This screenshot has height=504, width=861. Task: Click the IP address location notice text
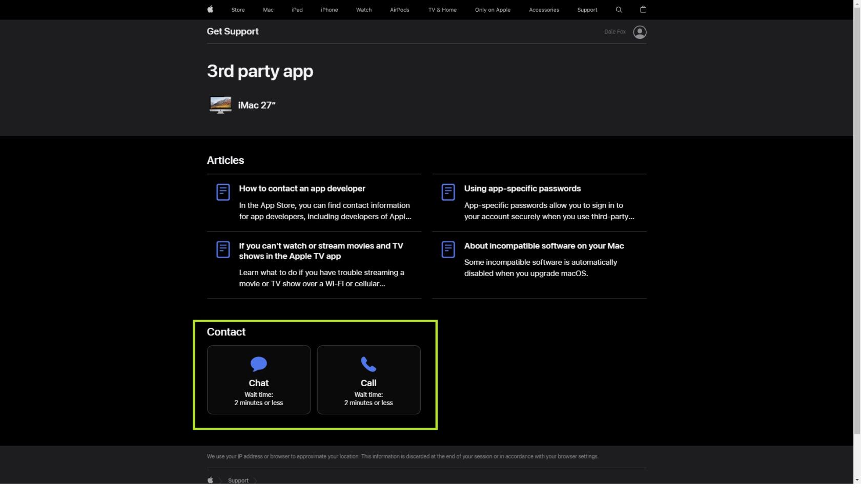pos(402,456)
